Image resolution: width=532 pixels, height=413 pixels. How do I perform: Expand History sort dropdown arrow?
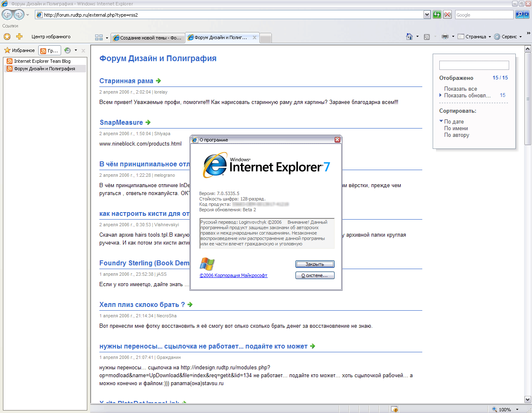point(76,50)
